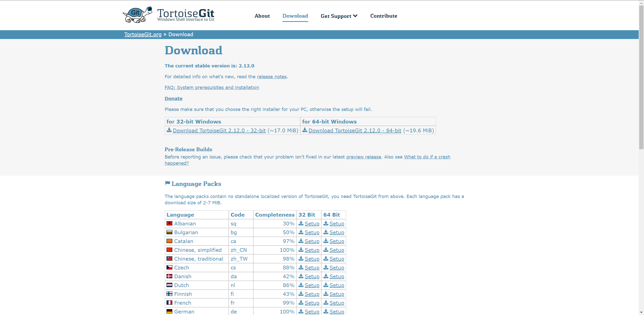
Task: Click the Czech flag icon
Action: pyautogui.click(x=170, y=267)
